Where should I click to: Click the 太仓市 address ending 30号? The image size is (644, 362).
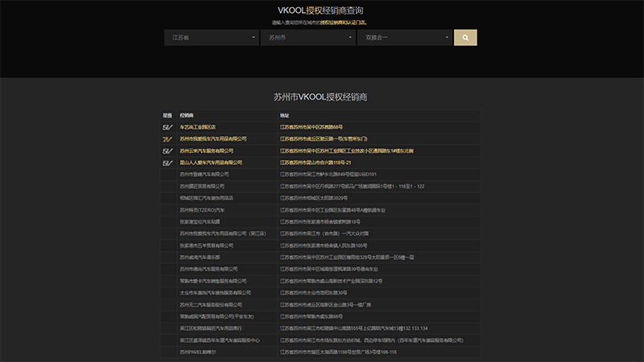pyautogui.click(x=313, y=293)
